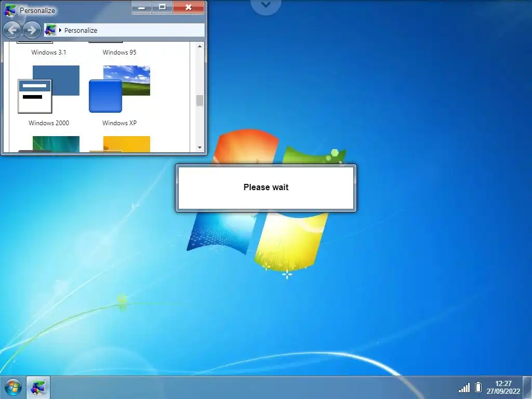
Task: Click the battery icon in system tray
Action: 478,387
